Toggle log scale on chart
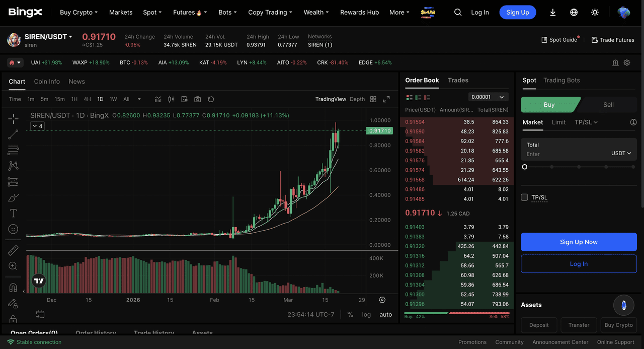This screenshot has width=644, height=349. (x=366, y=314)
